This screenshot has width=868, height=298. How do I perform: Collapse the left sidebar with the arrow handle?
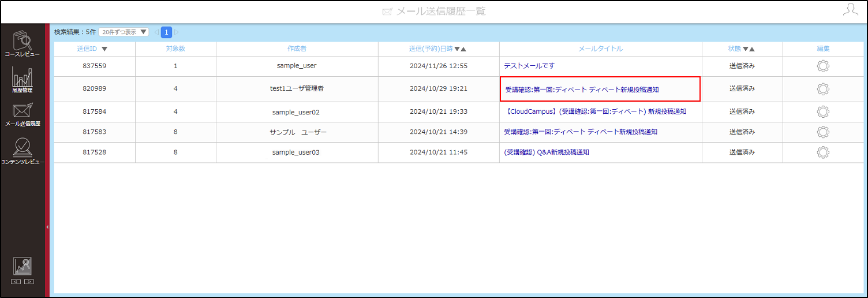click(47, 227)
